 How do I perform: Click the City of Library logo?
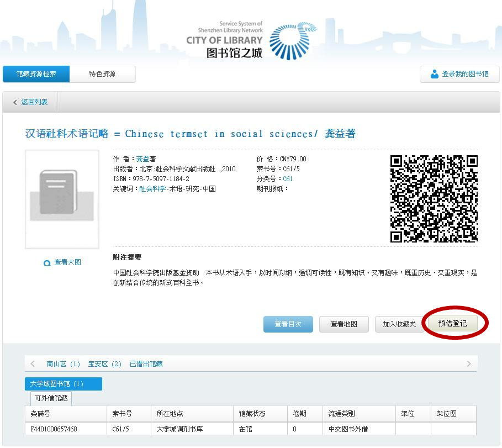(x=252, y=41)
